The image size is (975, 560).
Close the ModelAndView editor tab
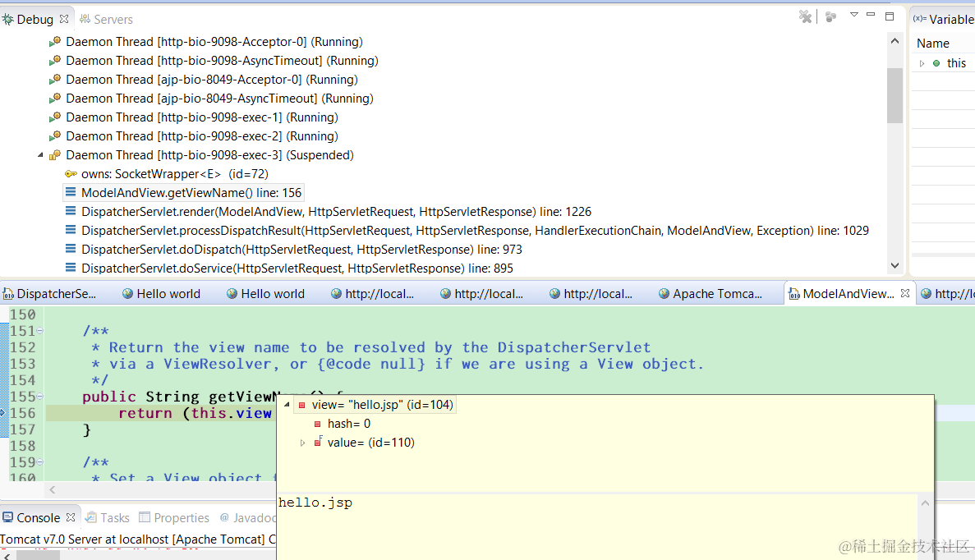904,293
